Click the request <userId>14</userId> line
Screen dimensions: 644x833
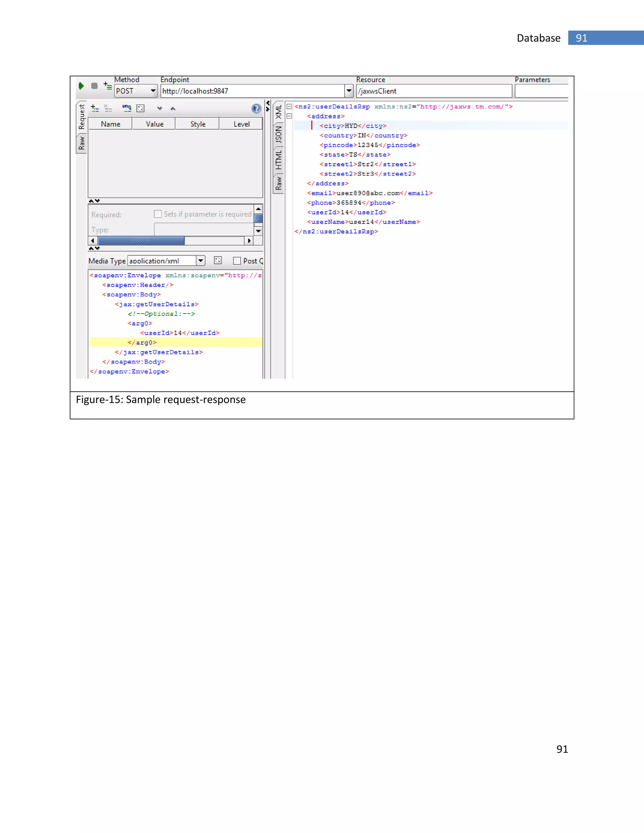pyautogui.click(x=180, y=333)
